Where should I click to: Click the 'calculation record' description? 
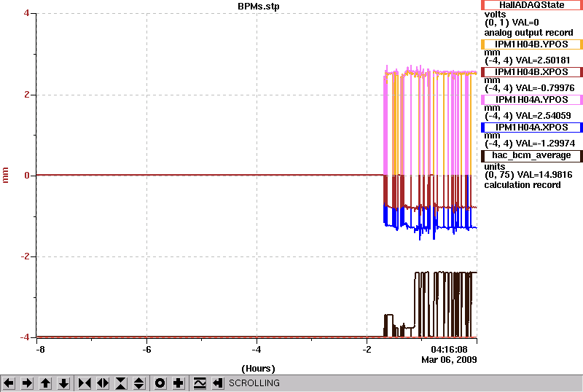tap(523, 185)
